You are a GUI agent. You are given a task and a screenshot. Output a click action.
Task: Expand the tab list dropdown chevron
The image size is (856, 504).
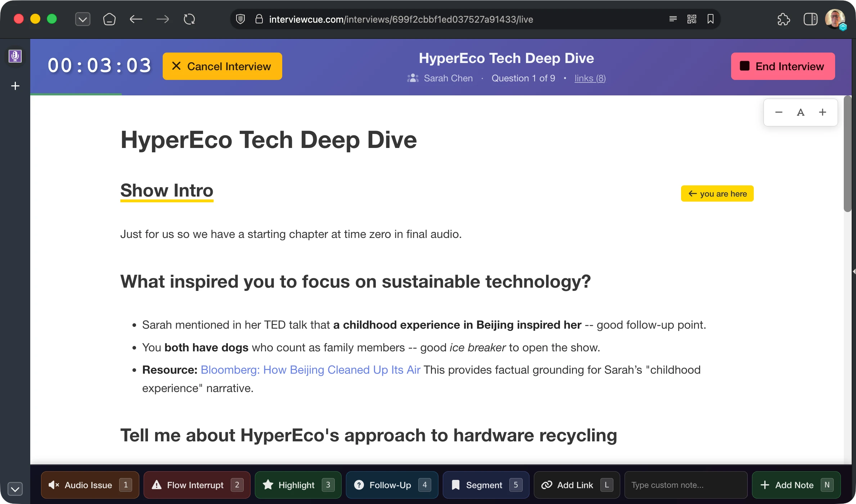(82, 19)
